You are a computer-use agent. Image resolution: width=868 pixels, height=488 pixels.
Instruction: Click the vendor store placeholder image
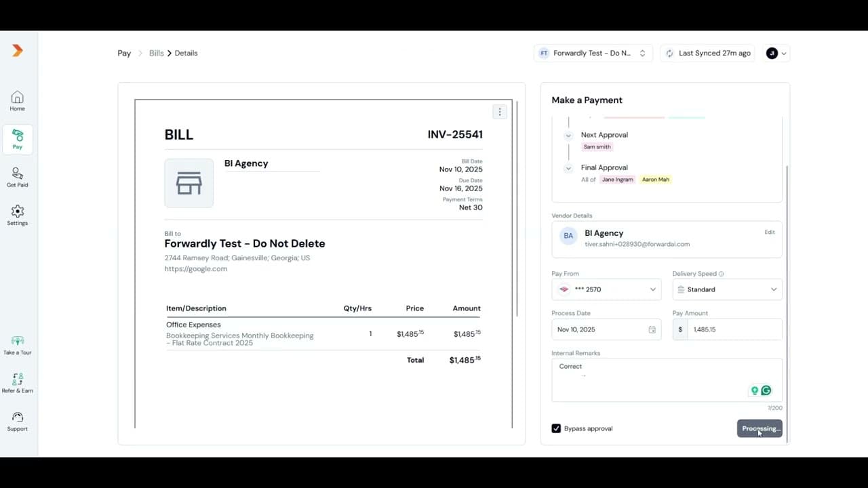[189, 183]
